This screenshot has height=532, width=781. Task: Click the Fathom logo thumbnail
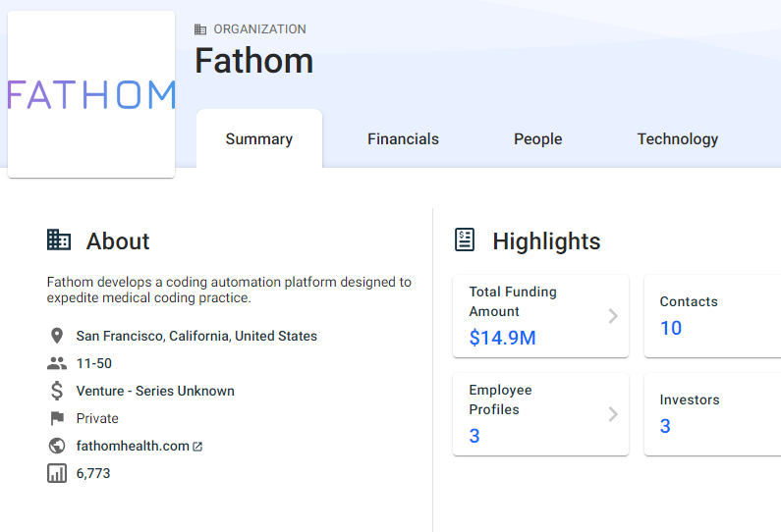click(x=91, y=94)
